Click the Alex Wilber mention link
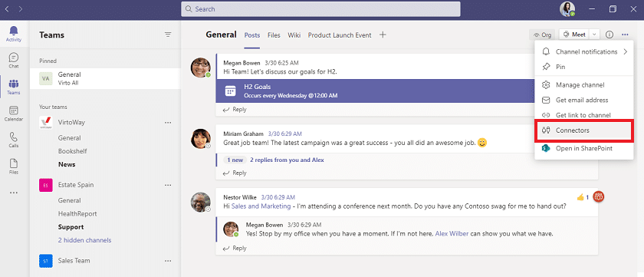Screen dimensions: 644x277 pyautogui.click(x=452, y=234)
